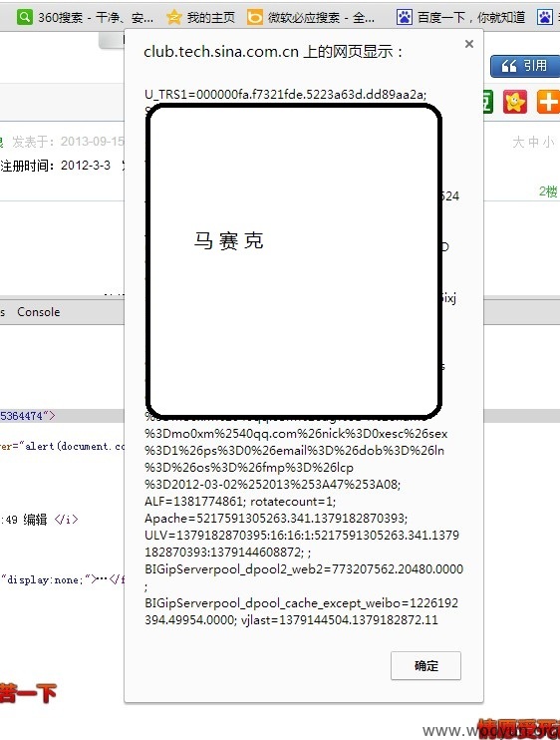The height and width of the screenshot is (740, 560).
Task: Click the second Baidu paw bookmark icon at right edge
Action: pos(545,18)
